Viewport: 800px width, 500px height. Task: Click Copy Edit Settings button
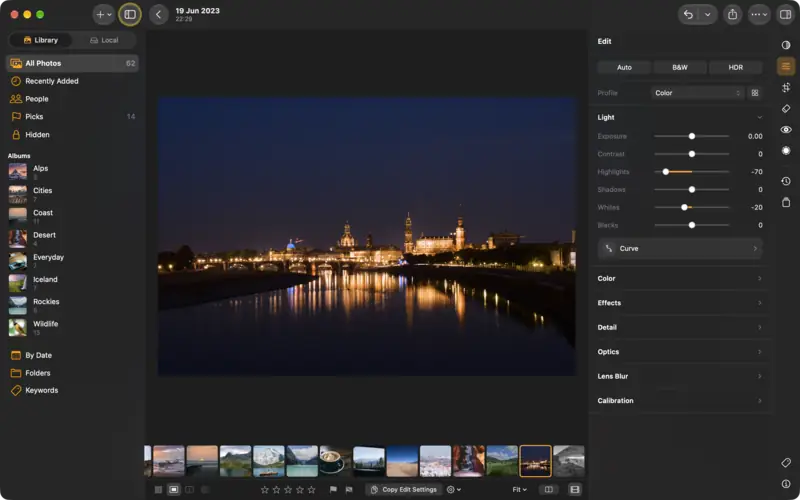click(404, 489)
